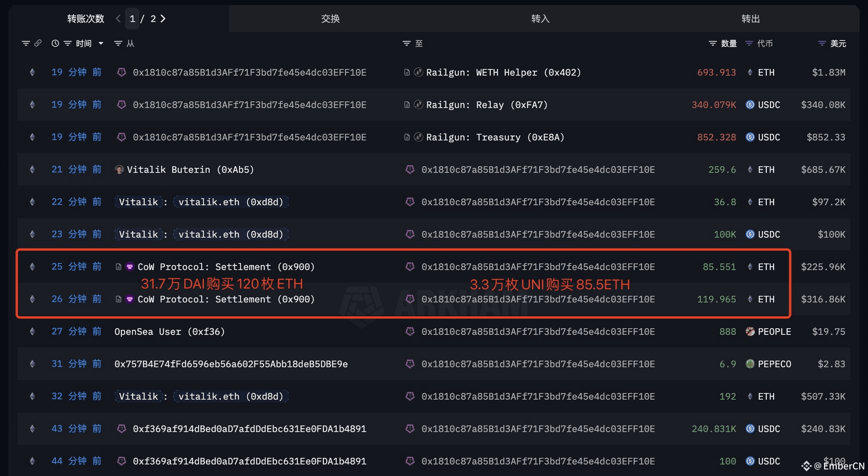The height and width of the screenshot is (476, 868).
Task: Click Vitalik entity tag in 36.8 ETH row
Action: pos(138,202)
